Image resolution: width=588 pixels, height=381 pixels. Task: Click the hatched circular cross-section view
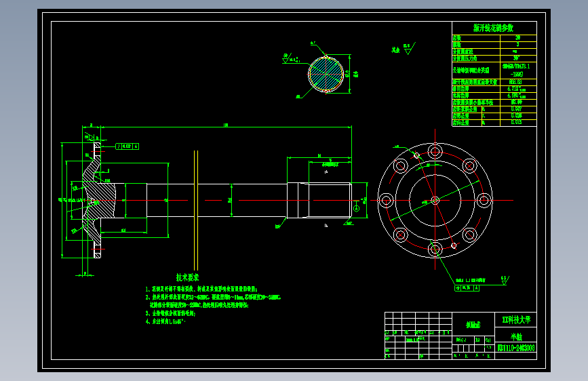point(326,75)
